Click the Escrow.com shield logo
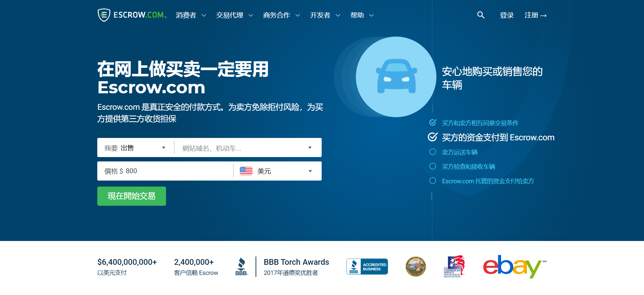644x295 pixels. click(104, 15)
